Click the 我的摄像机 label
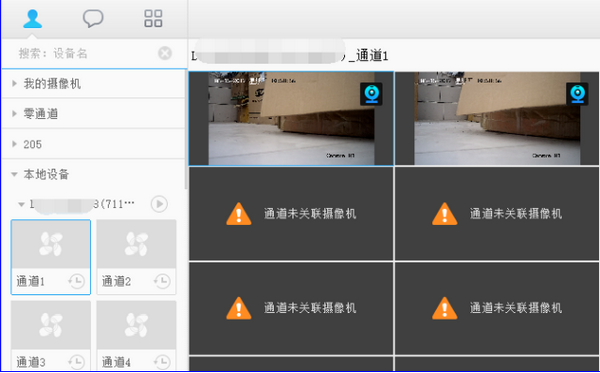Viewport: 600px width, 373px height. click(x=52, y=83)
